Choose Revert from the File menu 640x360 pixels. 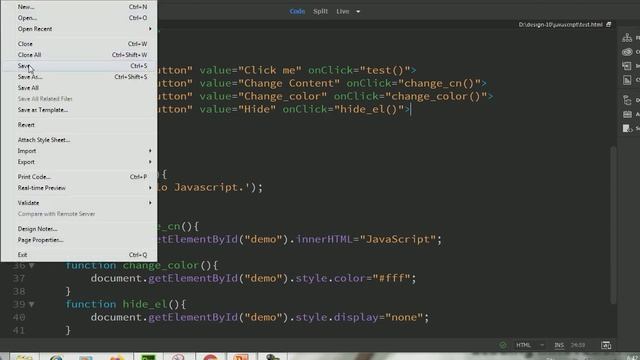(x=79, y=125)
